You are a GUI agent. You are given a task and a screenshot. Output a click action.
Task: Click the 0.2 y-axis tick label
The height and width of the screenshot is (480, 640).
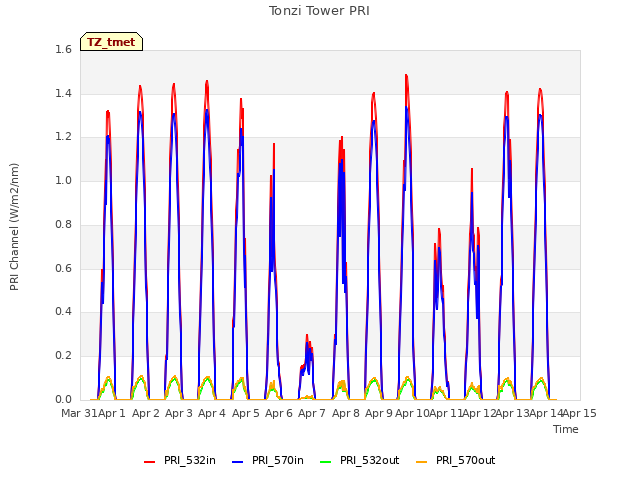tap(63, 356)
